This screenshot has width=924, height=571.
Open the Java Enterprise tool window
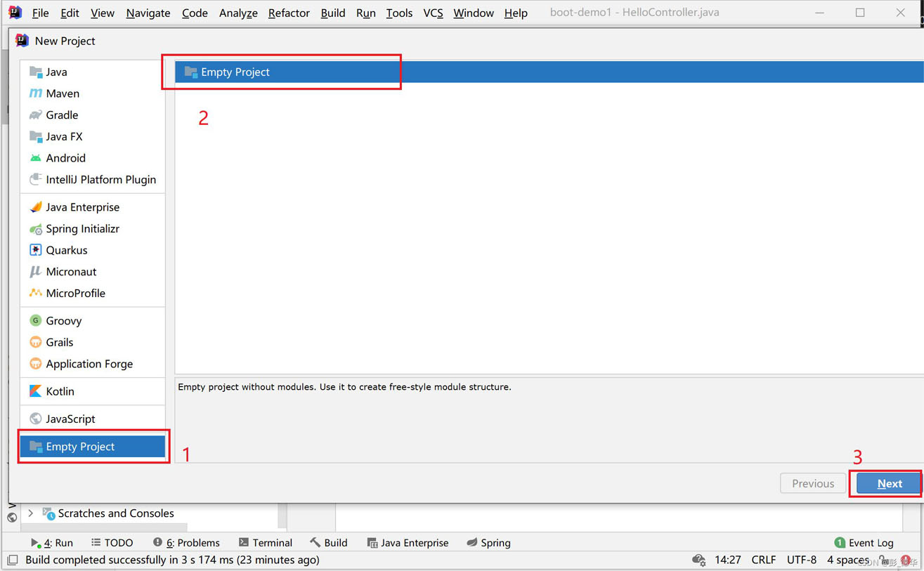pyautogui.click(x=408, y=543)
